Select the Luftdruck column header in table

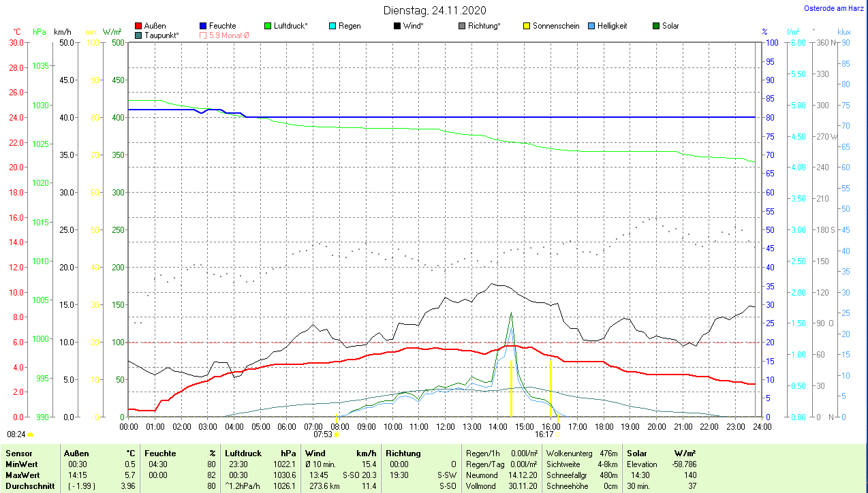click(243, 453)
